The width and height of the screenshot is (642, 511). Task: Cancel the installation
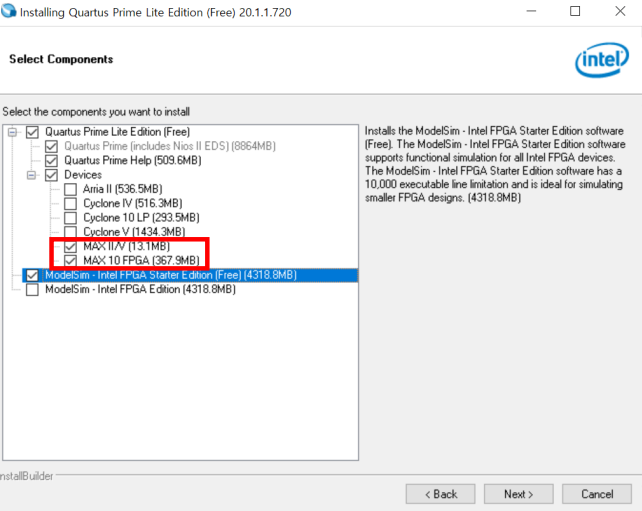(x=597, y=494)
